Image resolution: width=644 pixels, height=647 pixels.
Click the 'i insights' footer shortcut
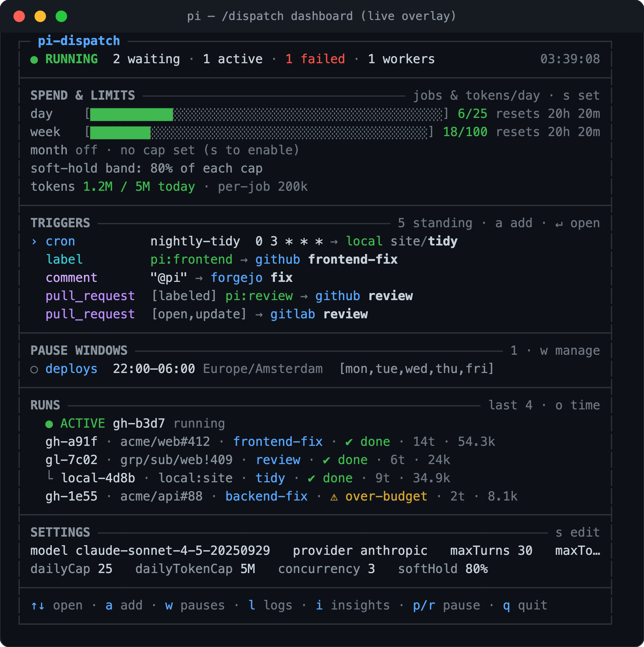click(353, 605)
